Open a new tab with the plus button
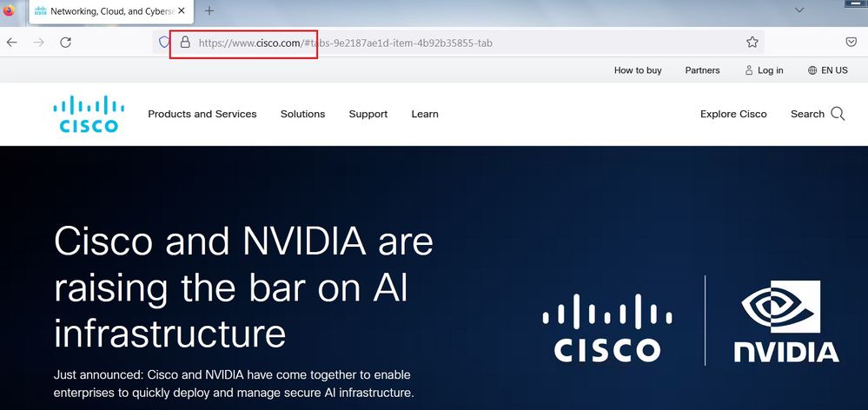 point(209,10)
